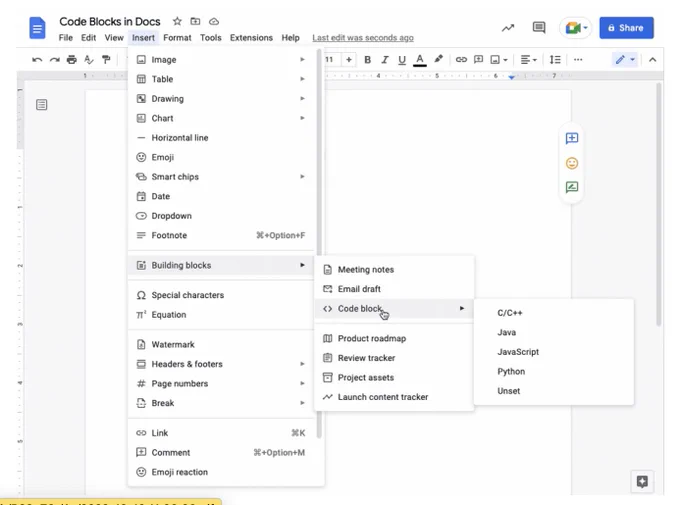Choose Python code block language

click(554, 371)
